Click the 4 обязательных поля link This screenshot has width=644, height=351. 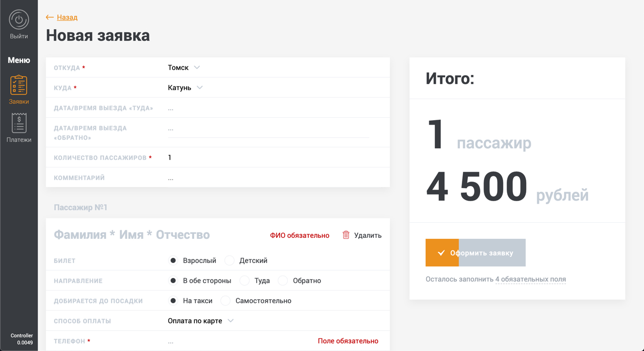point(530,279)
